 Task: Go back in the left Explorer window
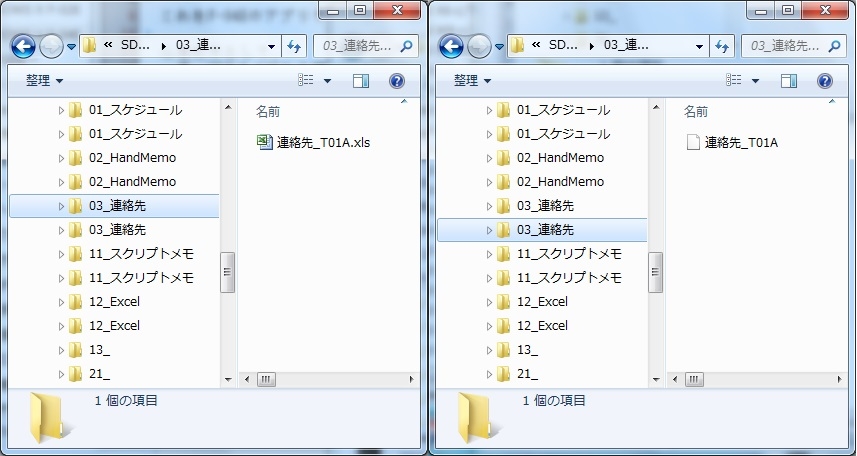[x=23, y=46]
